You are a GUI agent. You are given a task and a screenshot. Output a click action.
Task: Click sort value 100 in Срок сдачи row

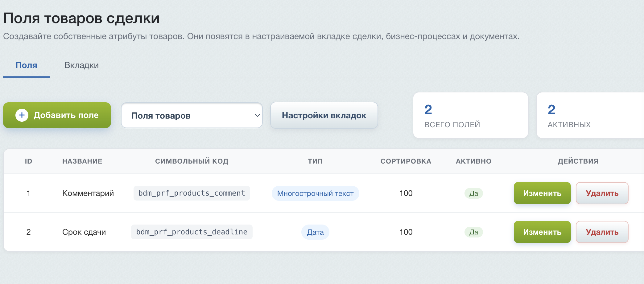(406, 232)
